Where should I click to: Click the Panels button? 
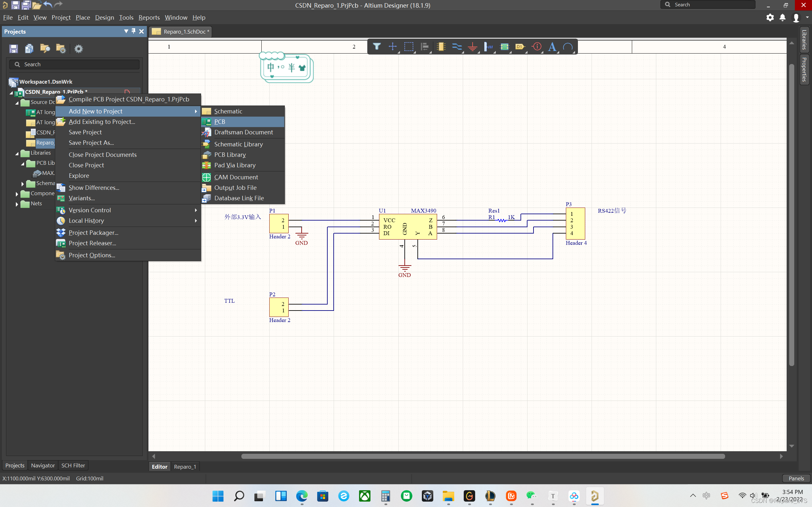click(796, 478)
